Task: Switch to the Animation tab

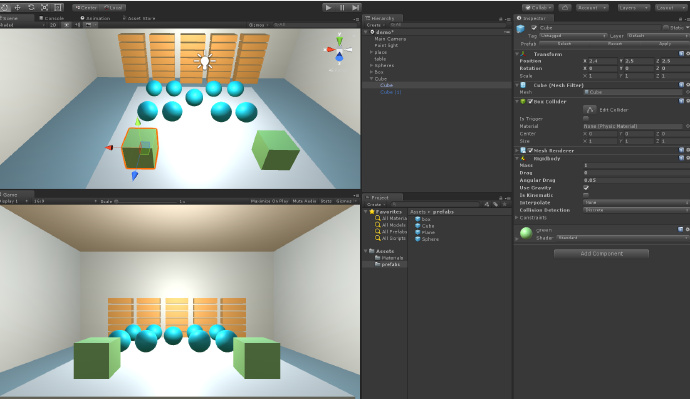Action: click(x=95, y=18)
